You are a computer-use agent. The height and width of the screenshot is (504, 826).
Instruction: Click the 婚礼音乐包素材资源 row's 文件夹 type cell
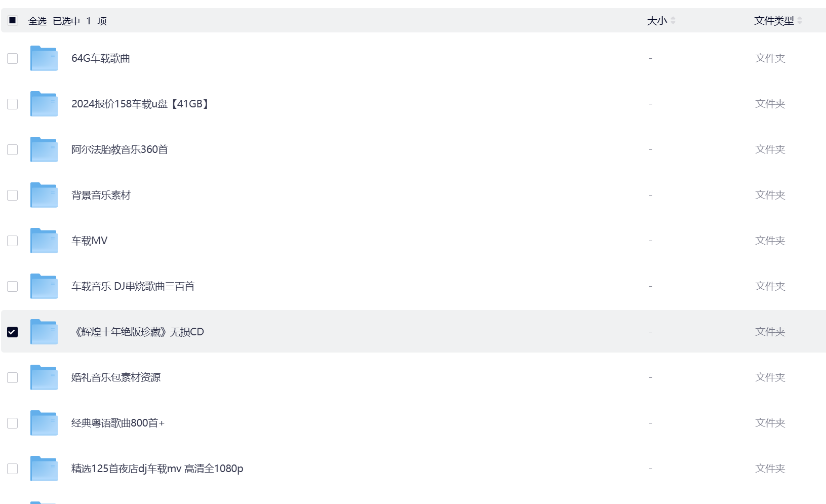tap(770, 377)
